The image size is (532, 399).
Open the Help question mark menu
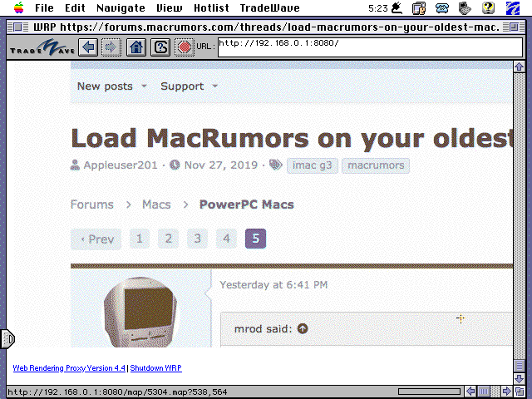tap(488, 7)
